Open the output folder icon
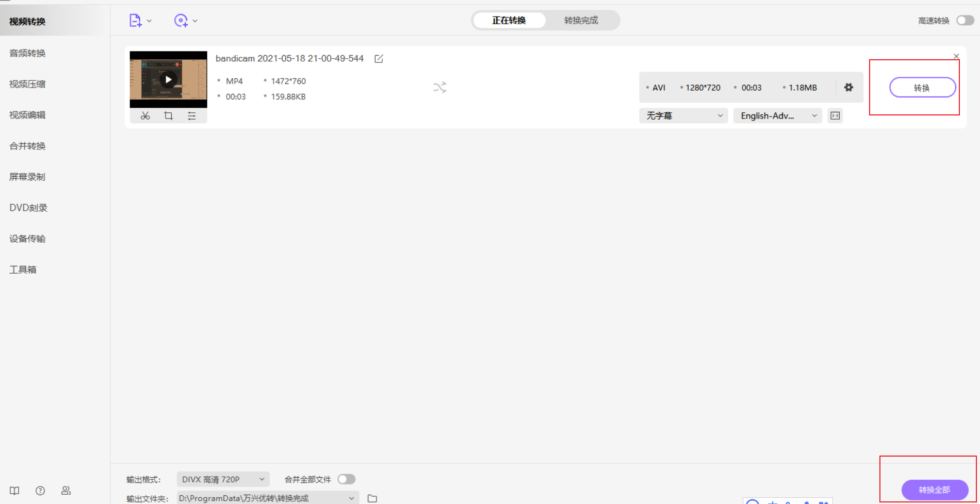 coord(372,498)
